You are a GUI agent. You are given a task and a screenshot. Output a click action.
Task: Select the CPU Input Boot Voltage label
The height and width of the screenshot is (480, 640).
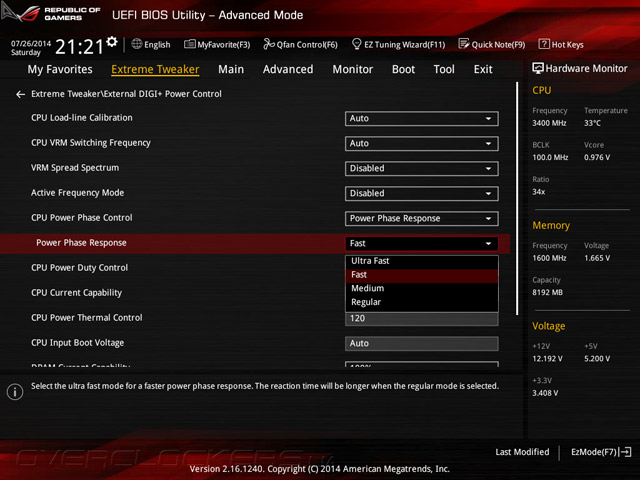[x=78, y=343]
